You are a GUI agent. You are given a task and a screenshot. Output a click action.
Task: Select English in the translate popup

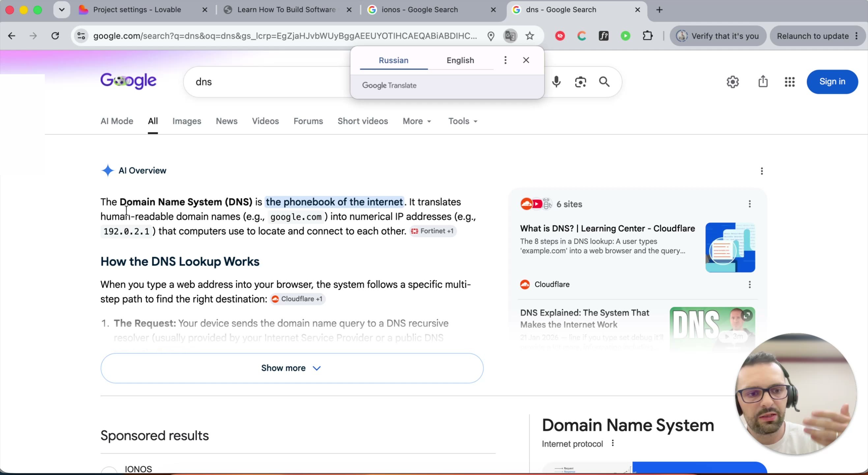tap(460, 60)
